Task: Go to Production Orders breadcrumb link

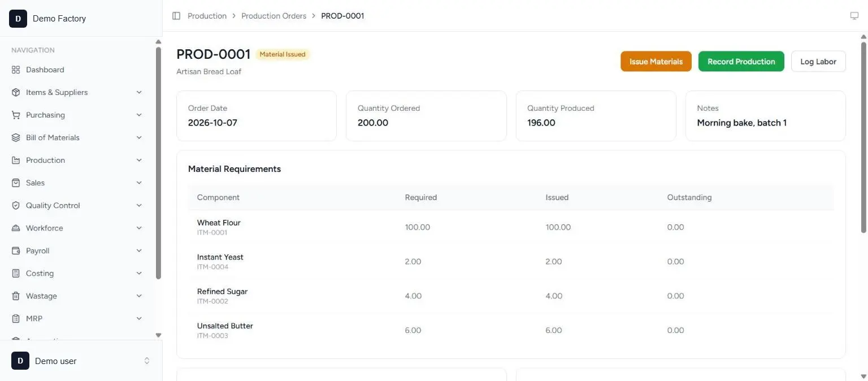Action: [x=274, y=16]
